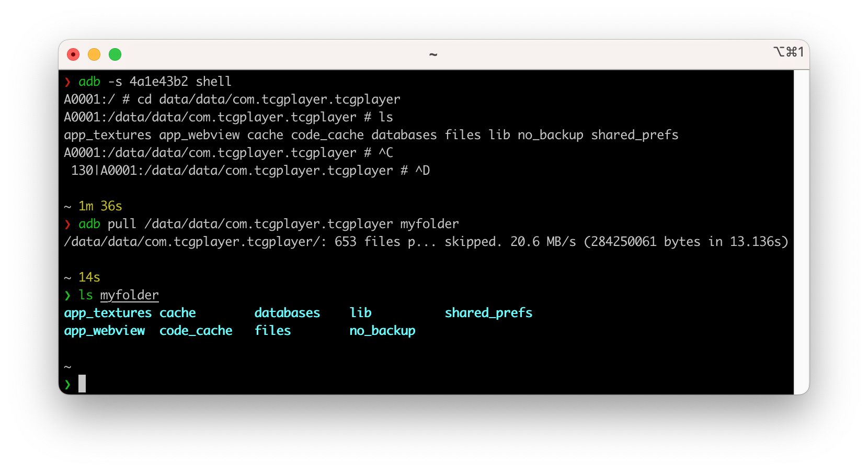This screenshot has width=868, height=472.
Task: Close the terminal window with red button
Action: click(x=73, y=54)
